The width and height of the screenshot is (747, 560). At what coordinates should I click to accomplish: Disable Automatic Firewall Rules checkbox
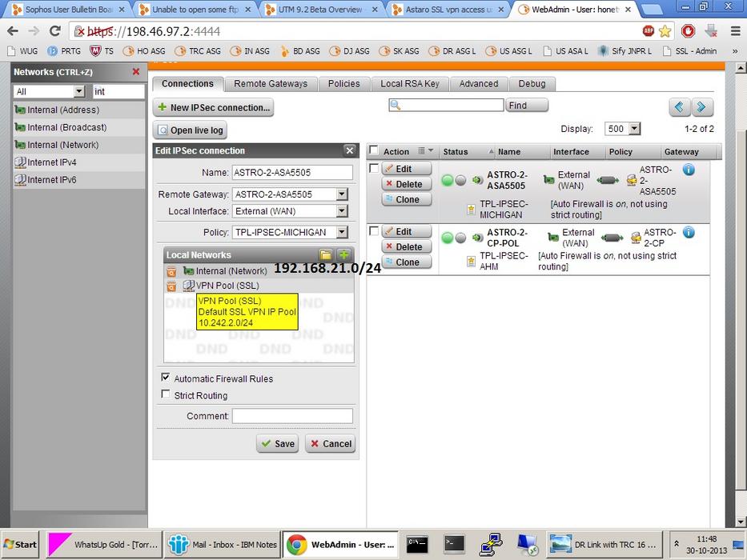pos(165,378)
